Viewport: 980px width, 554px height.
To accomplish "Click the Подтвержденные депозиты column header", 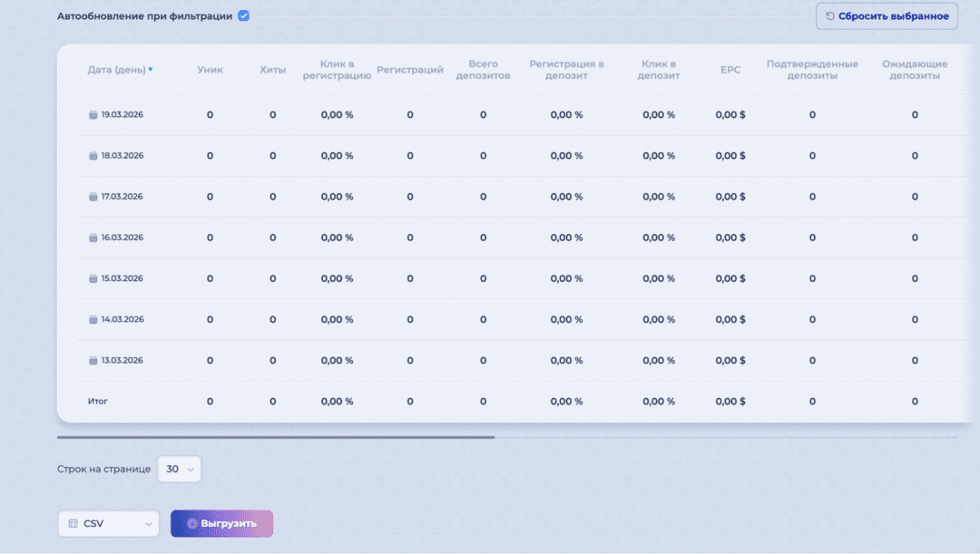I will point(812,70).
